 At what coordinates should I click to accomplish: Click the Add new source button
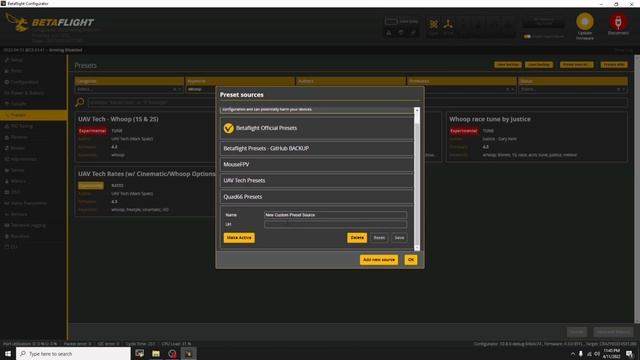coord(379,260)
